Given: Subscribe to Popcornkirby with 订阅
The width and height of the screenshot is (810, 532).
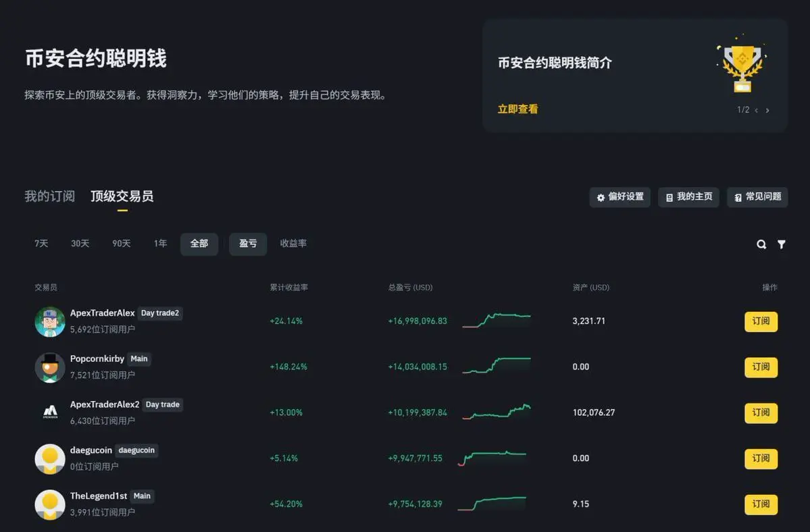Looking at the screenshot, I should 761,367.
